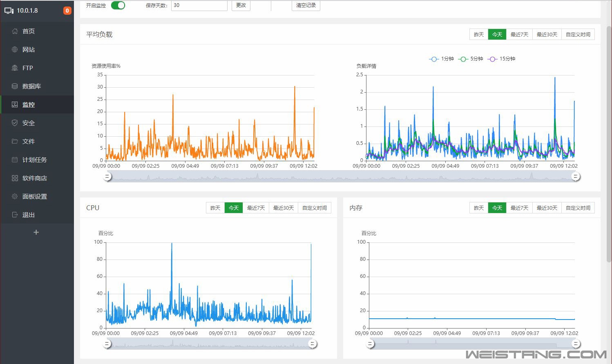612x364 pixels.
Task: Click the plus button in sidebar
Action: coord(36,232)
